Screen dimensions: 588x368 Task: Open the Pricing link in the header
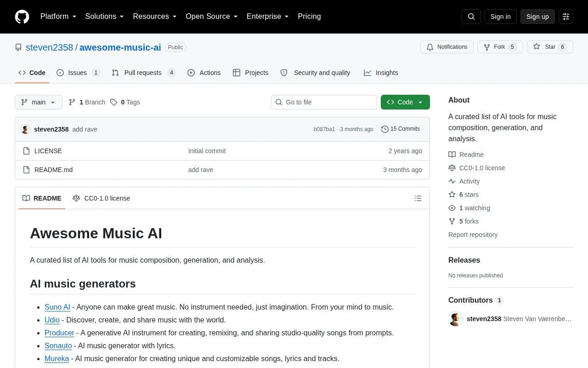(309, 17)
